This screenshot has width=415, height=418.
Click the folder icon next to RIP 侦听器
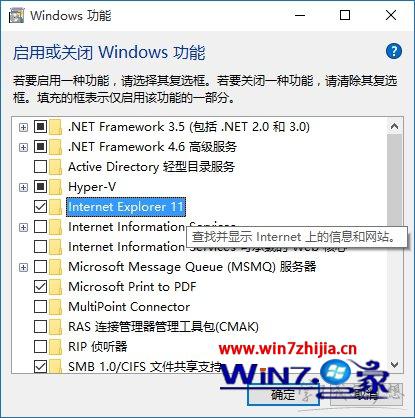[55, 347]
